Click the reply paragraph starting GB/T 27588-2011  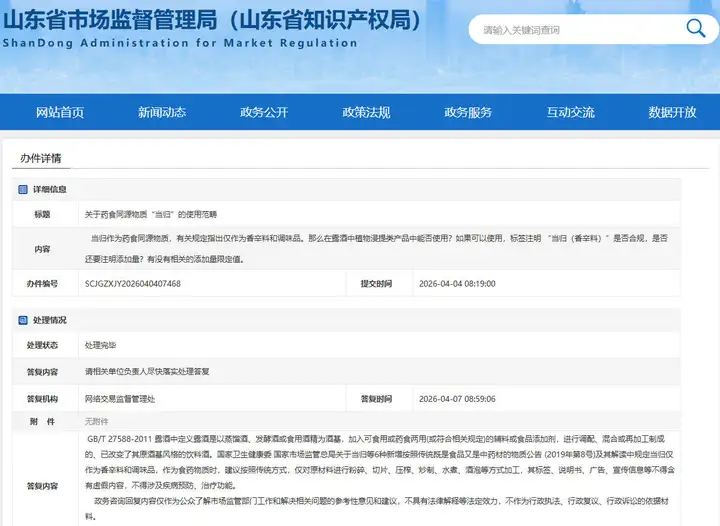pyautogui.click(x=379, y=462)
